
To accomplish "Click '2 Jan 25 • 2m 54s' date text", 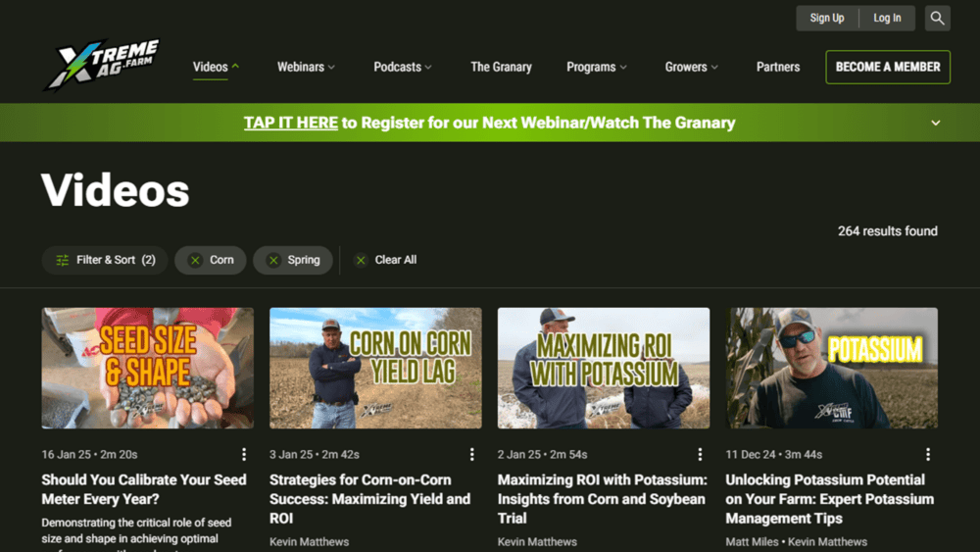I will tap(543, 455).
